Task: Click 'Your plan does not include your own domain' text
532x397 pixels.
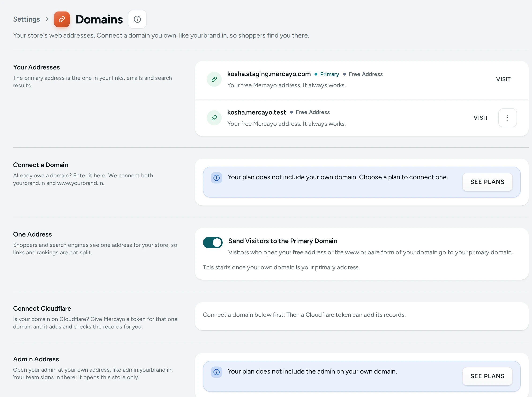Action: tap(338, 177)
